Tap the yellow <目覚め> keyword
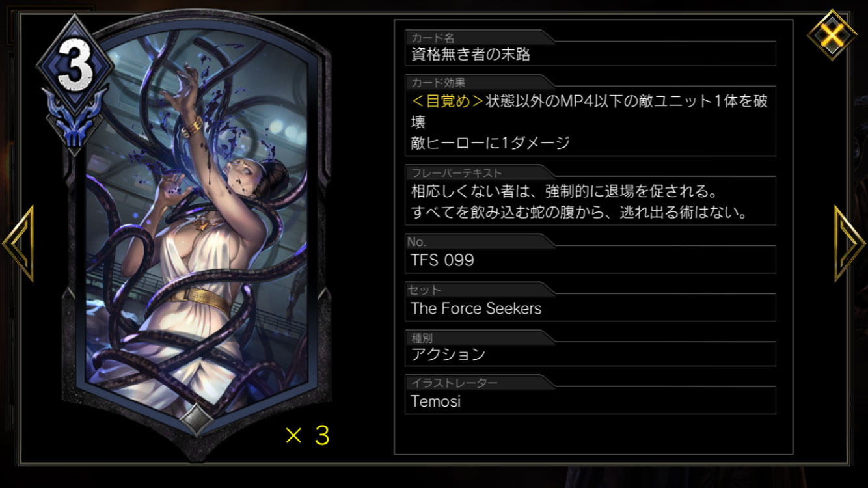This screenshot has height=488, width=868. coord(448,102)
